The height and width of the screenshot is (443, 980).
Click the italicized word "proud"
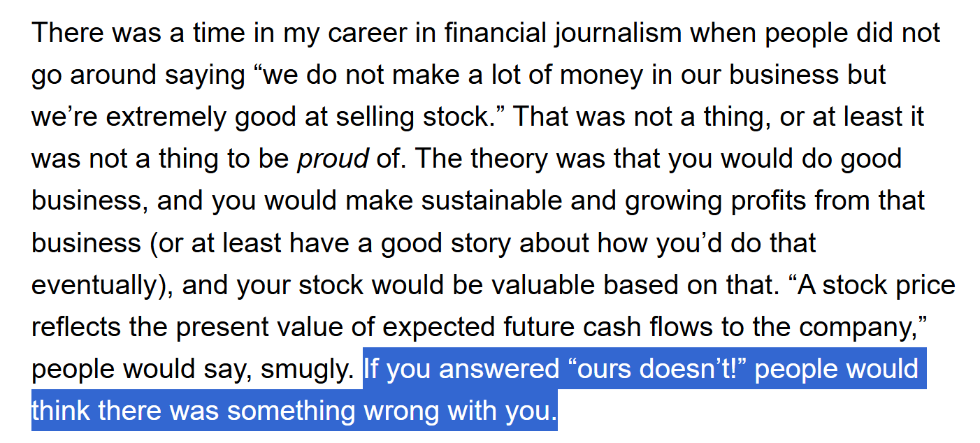point(333,159)
